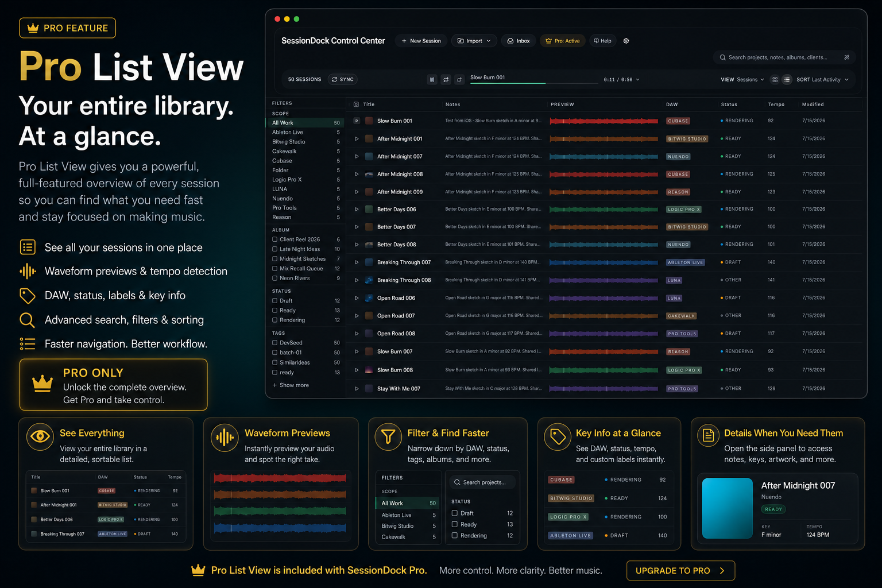Check the DevSeed tag filter
Screen dimensions: 882x588
pyautogui.click(x=274, y=343)
